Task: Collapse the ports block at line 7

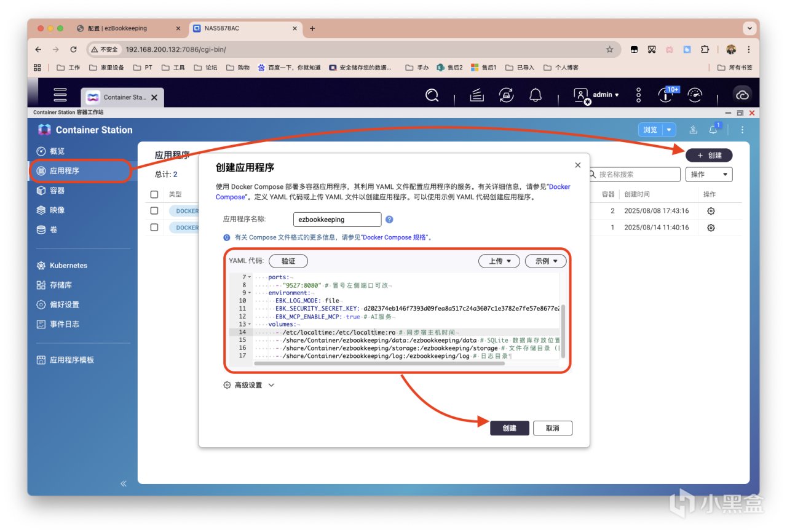Action: (250, 277)
